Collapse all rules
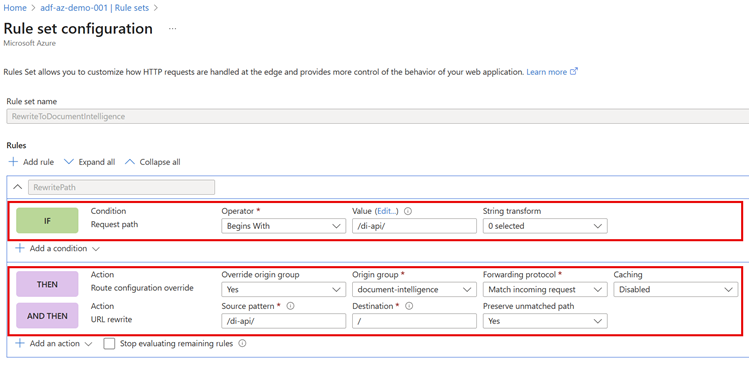 click(153, 162)
